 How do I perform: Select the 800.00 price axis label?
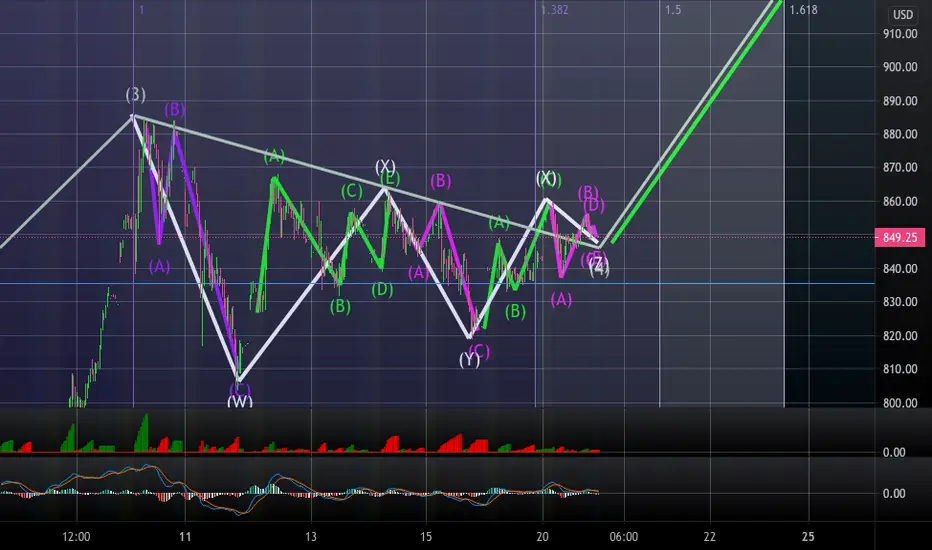coord(900,403)
